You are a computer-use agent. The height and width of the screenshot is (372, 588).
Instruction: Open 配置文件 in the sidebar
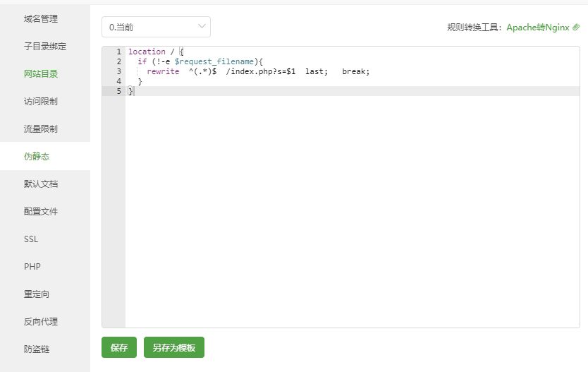(x=40, y=211)
